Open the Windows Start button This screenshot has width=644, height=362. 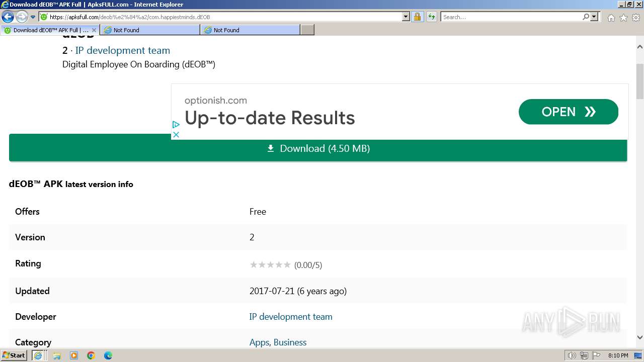tap(14, 355)
